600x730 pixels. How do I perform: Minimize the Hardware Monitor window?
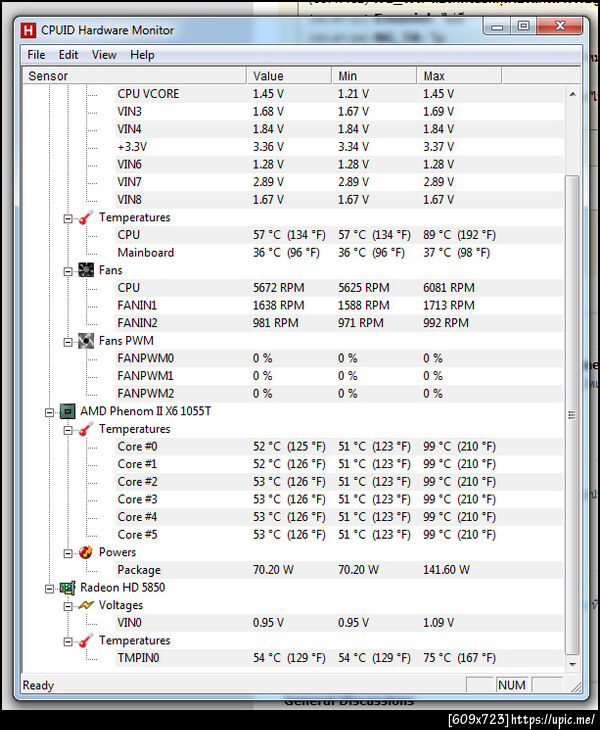[497, 27]
